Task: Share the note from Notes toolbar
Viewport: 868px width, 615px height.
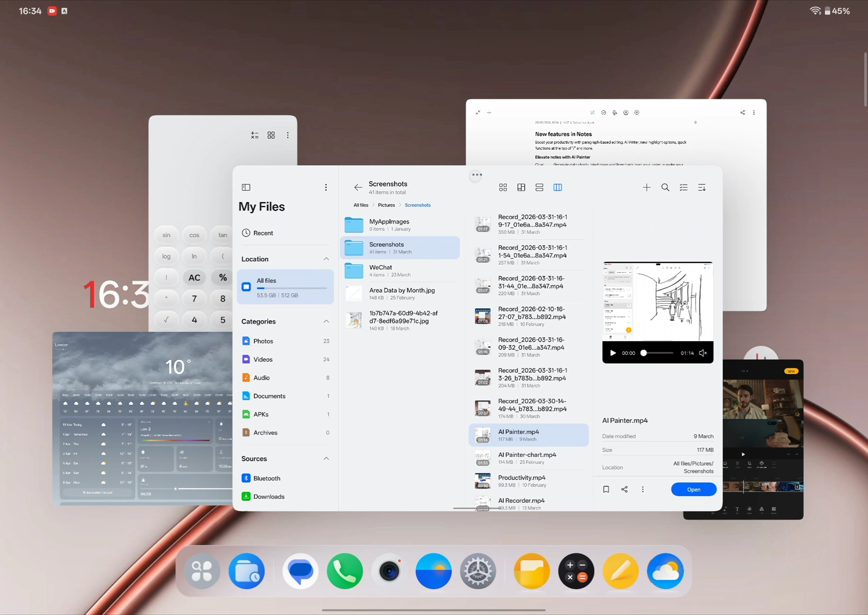Action: (743, 113)
